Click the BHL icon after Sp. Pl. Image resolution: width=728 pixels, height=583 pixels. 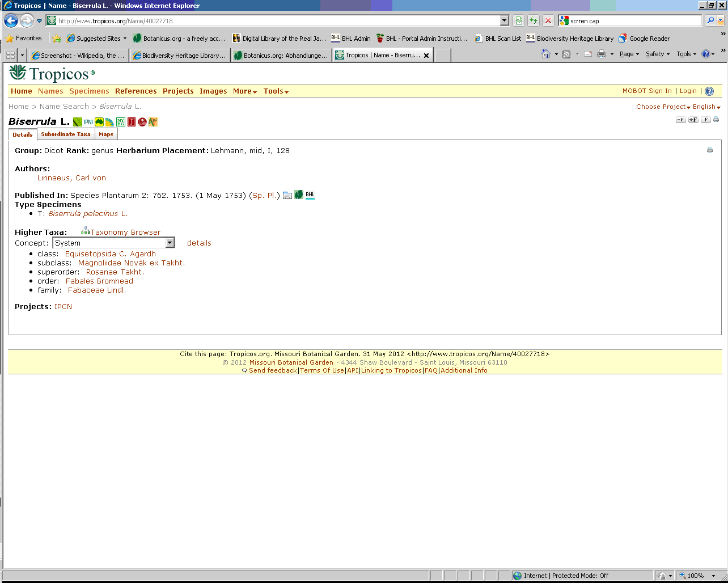click(x=310, y=195)
